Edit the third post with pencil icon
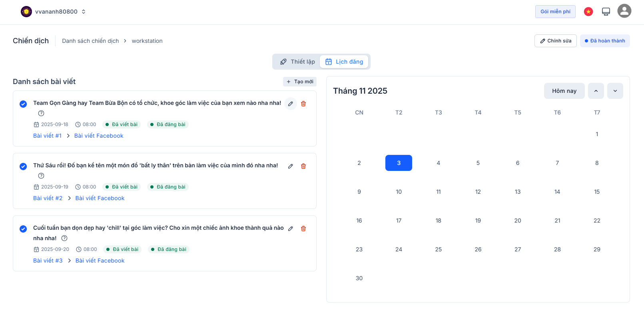The height and width of the screenshot is (313, 644). point(291,229)
